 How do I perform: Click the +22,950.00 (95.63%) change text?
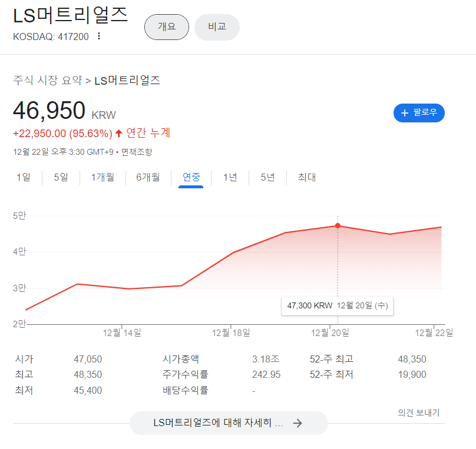pos(62,134)
